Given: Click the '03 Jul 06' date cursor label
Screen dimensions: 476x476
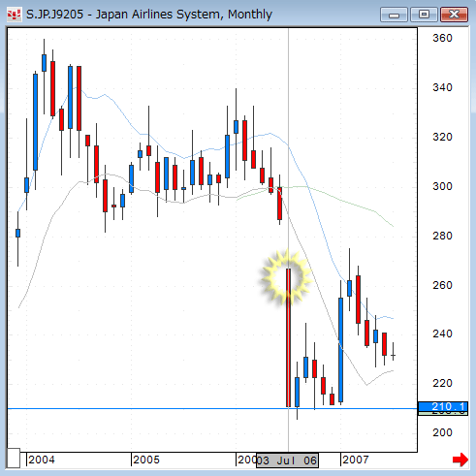Looking at the screenshot, I should click(287, 460).
